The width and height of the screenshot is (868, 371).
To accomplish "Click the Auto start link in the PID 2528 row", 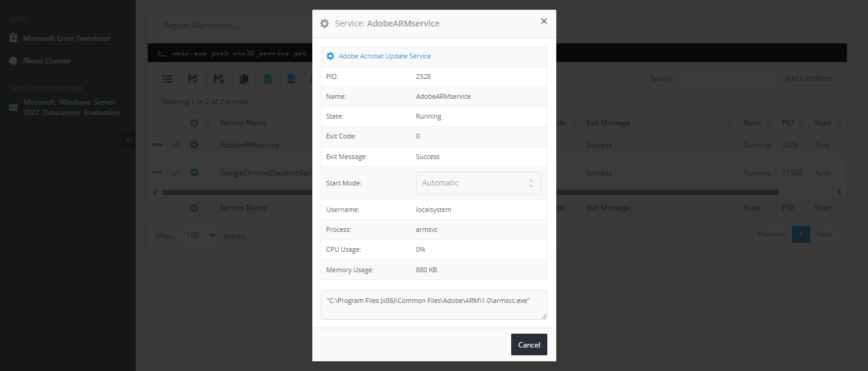I will [822, 145].
